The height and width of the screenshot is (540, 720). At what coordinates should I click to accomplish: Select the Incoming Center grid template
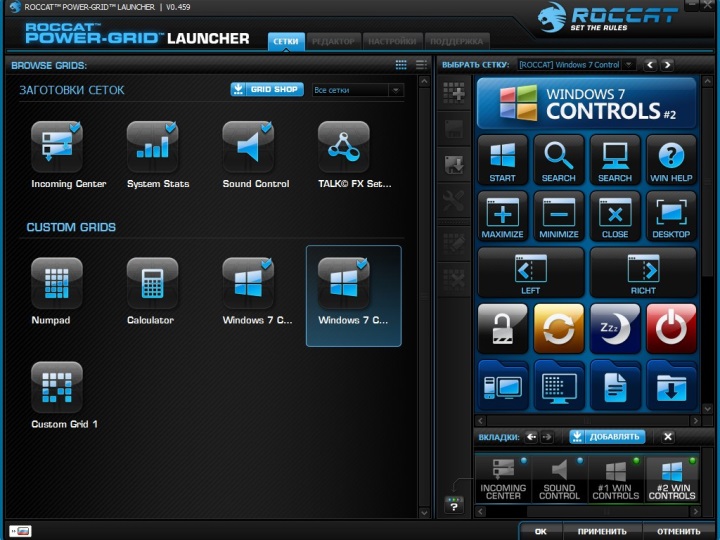57,147
